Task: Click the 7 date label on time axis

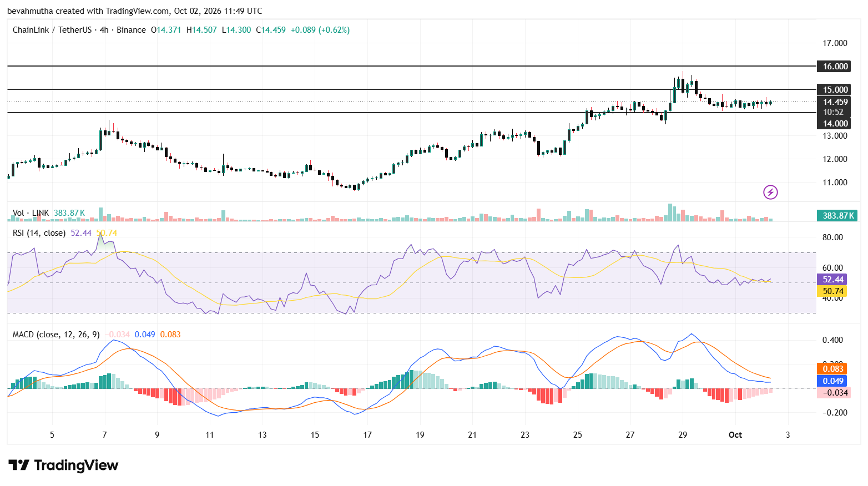Action: pos(105,435)
